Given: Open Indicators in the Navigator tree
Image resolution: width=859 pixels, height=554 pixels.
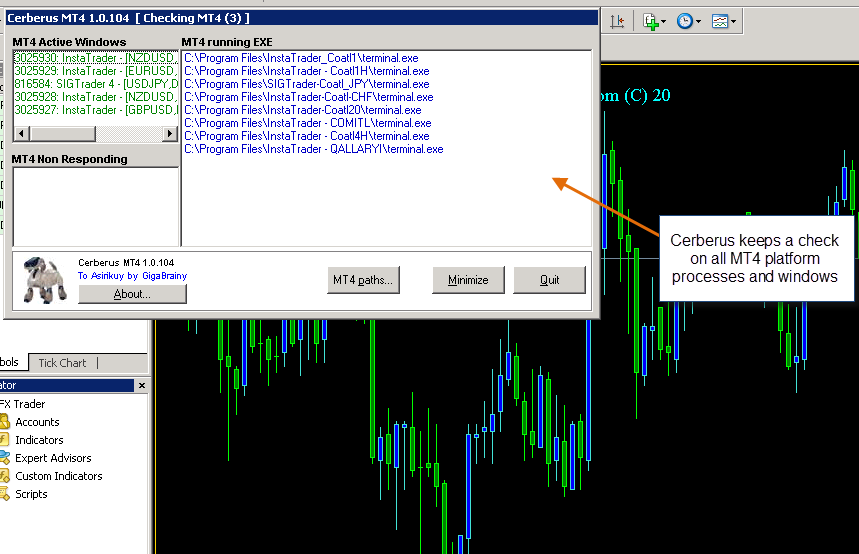Looking at the screenshot, I should pyautogui.click(x=39, y=440).
